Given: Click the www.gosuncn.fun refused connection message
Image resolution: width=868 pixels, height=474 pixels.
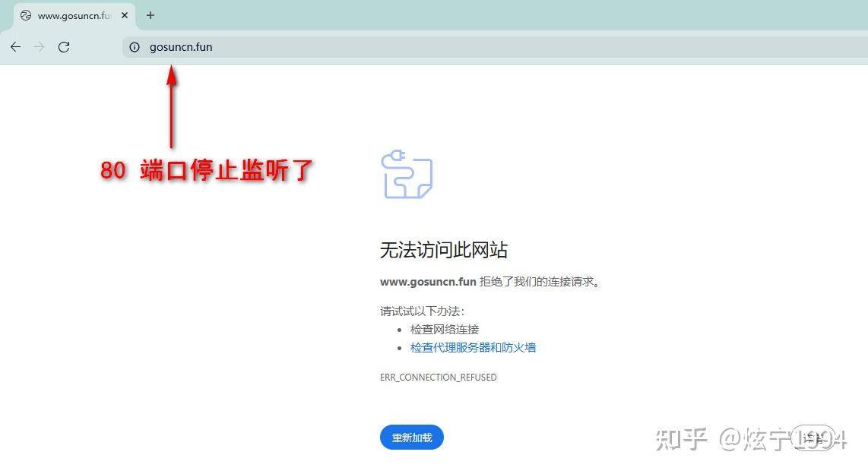Looking at the screenshot, I should (x=490, y=282).
